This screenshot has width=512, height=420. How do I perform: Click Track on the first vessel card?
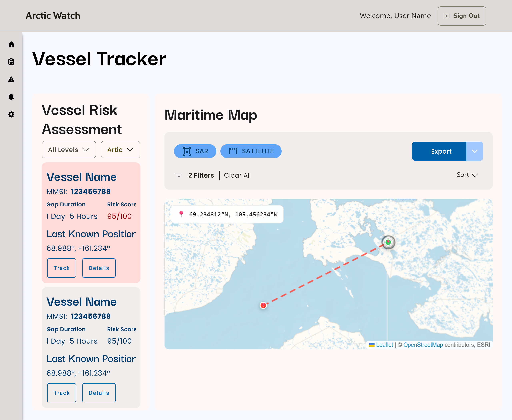point(61,268)
